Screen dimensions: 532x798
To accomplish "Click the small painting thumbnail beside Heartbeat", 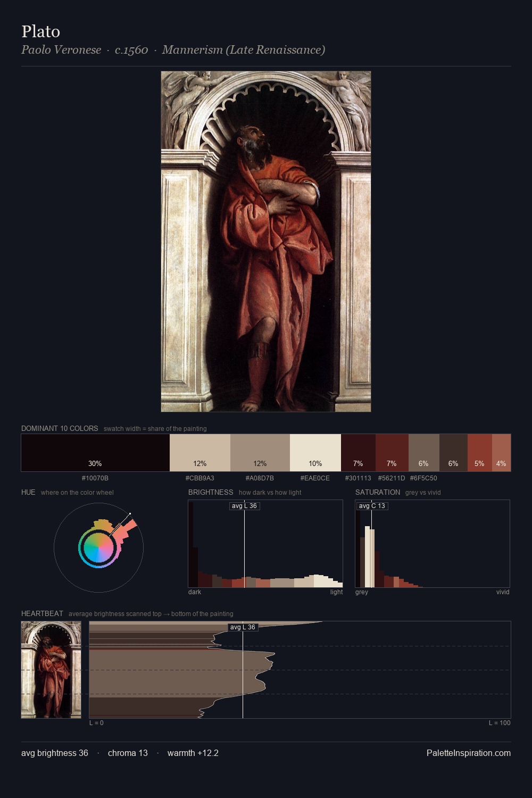I will [x=51, y=670].
